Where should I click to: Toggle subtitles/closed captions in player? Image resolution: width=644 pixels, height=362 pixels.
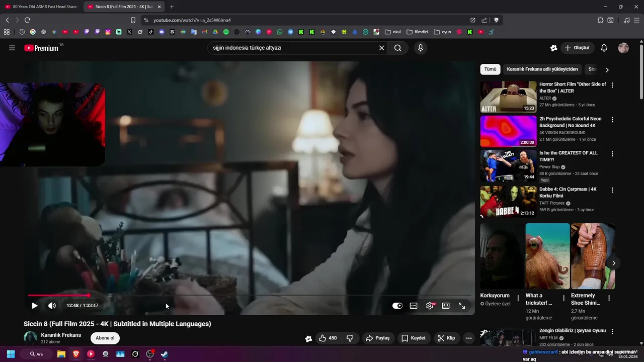coord(414,305)
